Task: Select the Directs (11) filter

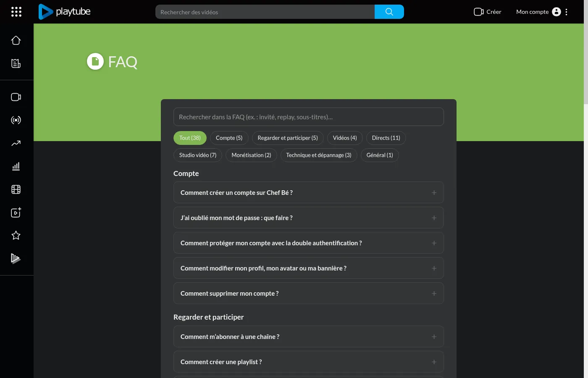Action: pos(386,138)
